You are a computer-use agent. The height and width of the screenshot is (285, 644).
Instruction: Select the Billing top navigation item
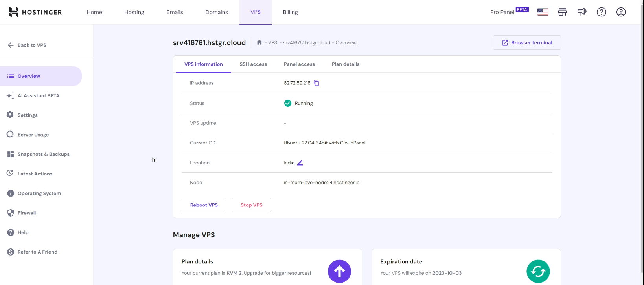(x=291, y=12)
